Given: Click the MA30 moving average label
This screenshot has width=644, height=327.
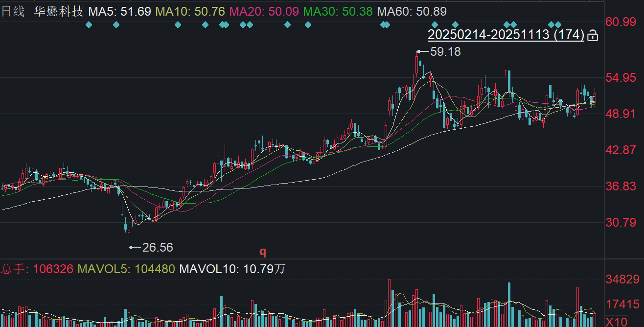Looking at the screenshot, I should click(338, 12).
